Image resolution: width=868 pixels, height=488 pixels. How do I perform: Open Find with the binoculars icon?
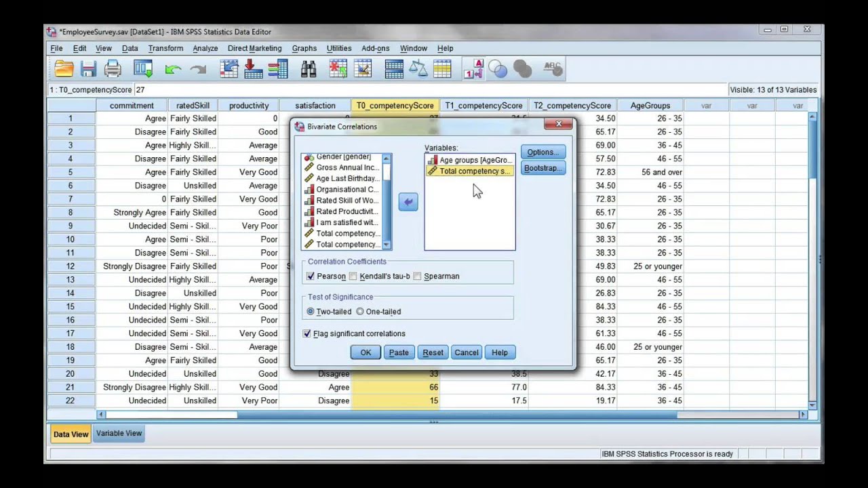click(x=309, y=68)
